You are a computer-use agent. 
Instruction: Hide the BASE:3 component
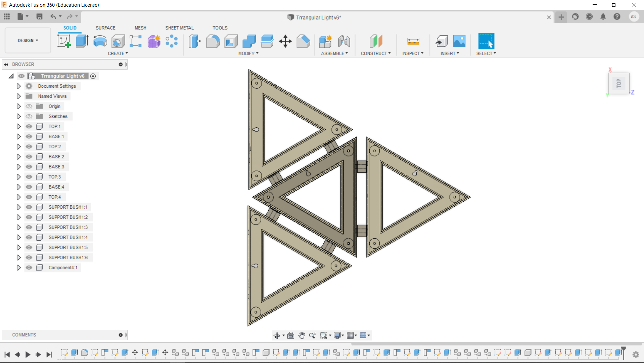tap(29, 167)
